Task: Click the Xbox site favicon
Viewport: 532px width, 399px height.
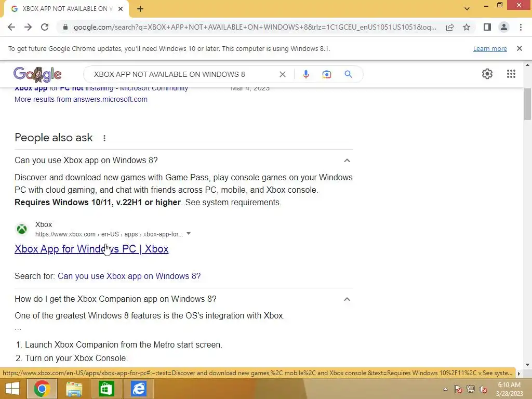Action: (22, 229)
